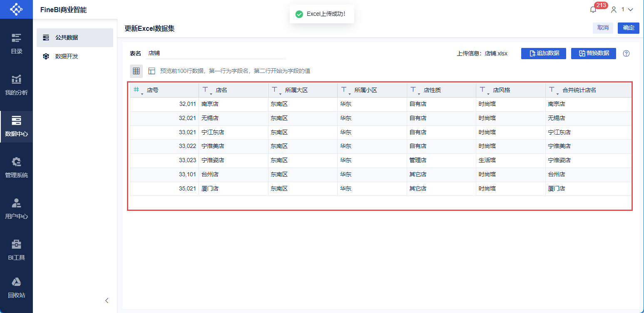This screenshot has height=313, width=644.
Task: Click 厦门店 in the 店名 column
Action: click(210, 189)
